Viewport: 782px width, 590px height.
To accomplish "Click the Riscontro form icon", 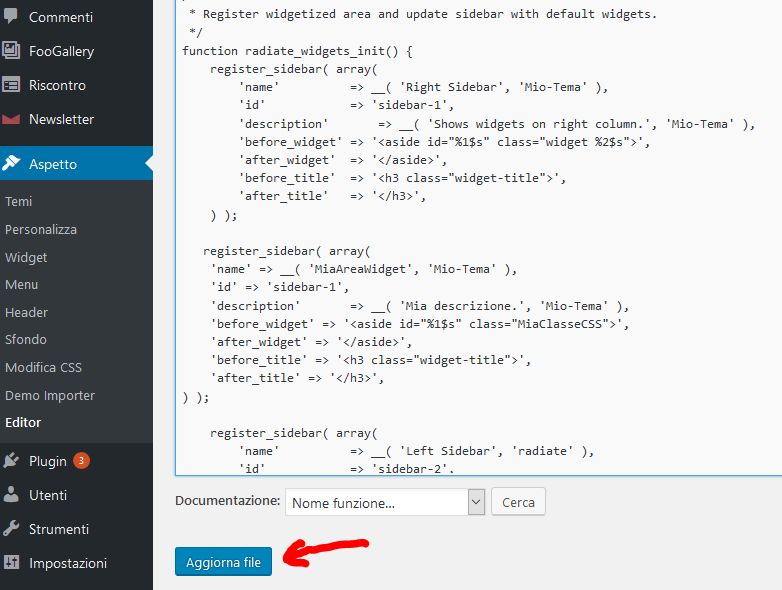I will pos(10,85).
